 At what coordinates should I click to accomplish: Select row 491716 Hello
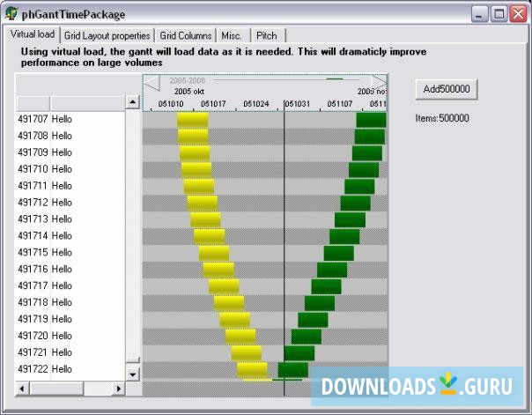coord(70,269)
